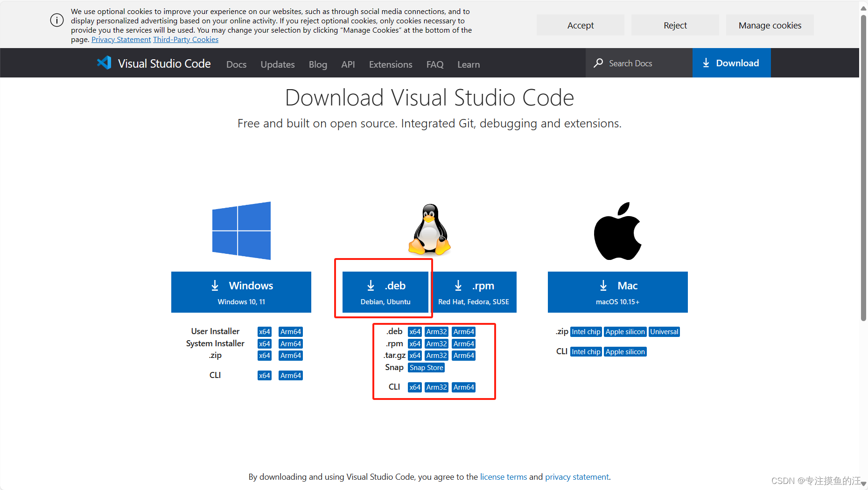
Task: Select x64 for Linux .tar.gz
Action: click(x=415, y=356)
